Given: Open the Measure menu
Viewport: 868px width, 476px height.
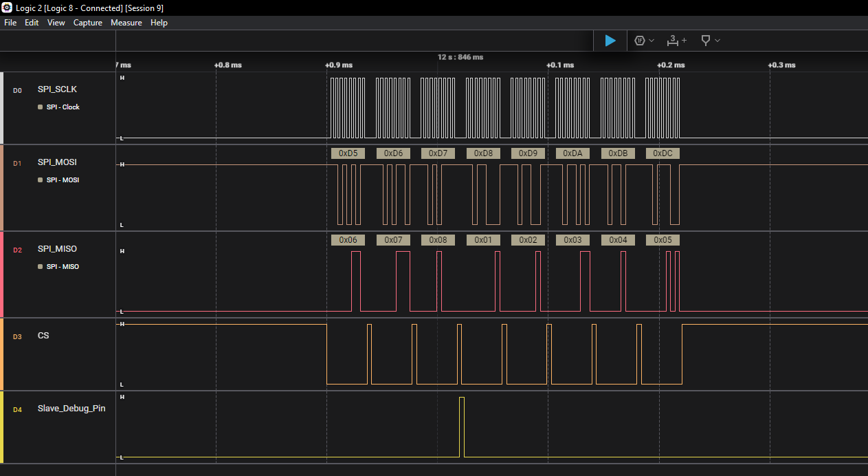Looking at the screenshot, I should tap(126, 23).
